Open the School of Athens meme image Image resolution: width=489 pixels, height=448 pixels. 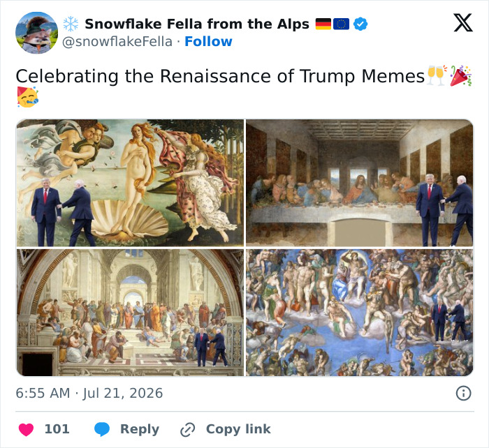(x=130, y=313)
